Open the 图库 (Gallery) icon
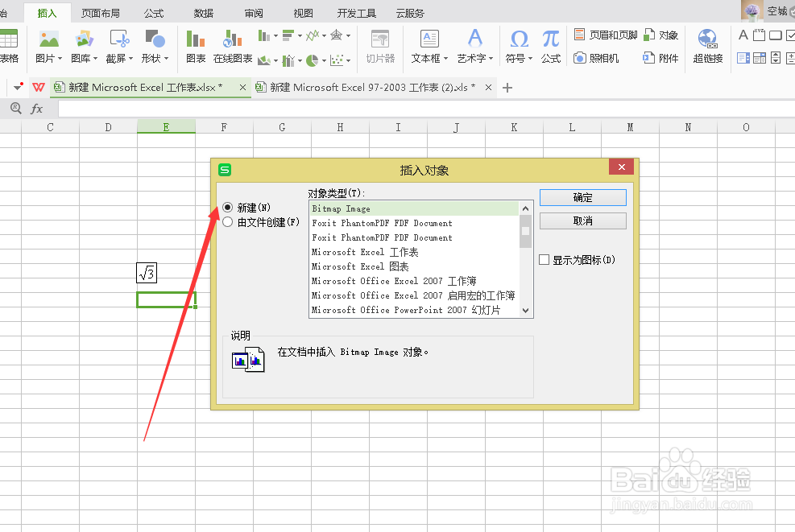The image size is (795, 532). point(84,39)
